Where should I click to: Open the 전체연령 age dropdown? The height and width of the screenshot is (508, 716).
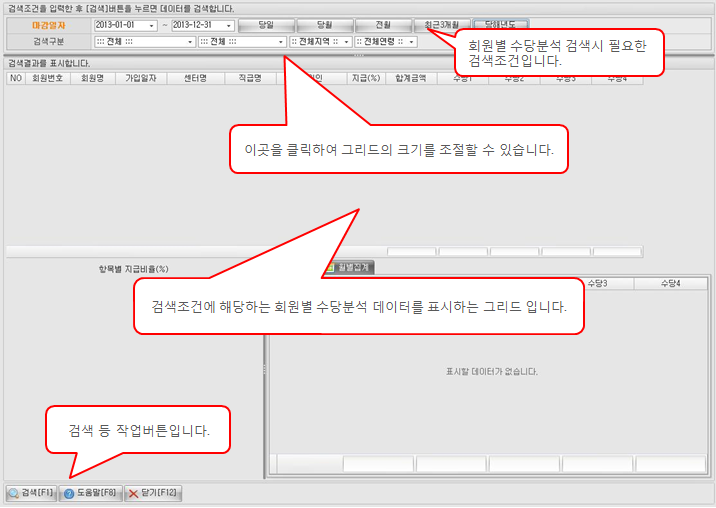pos(411,42)
